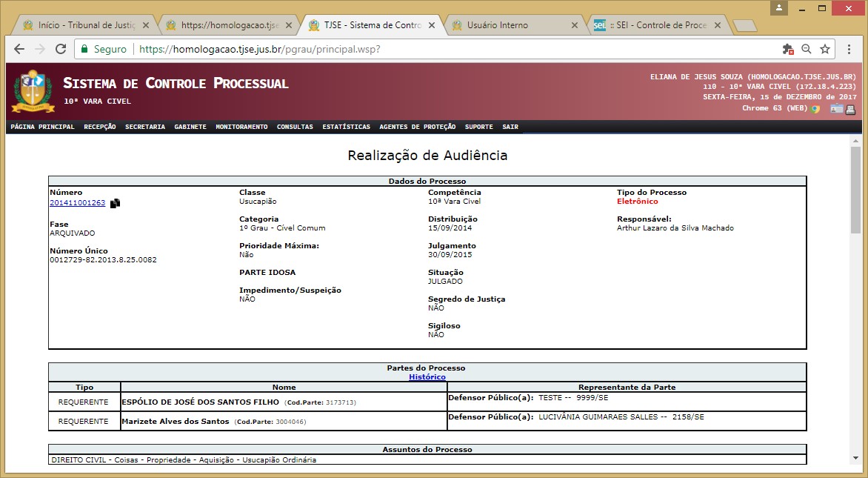Bookmark this page with star icon
Viewport: 868px width, 478px height.
(825, 49)
